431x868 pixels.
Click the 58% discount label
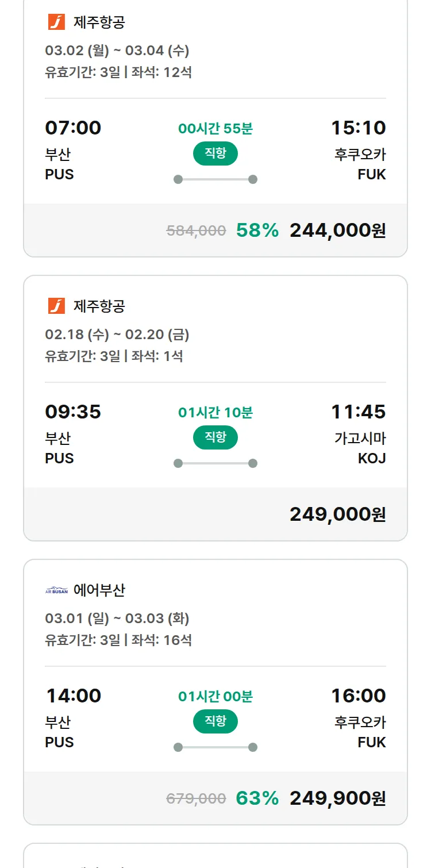click(x=257, y=231)
